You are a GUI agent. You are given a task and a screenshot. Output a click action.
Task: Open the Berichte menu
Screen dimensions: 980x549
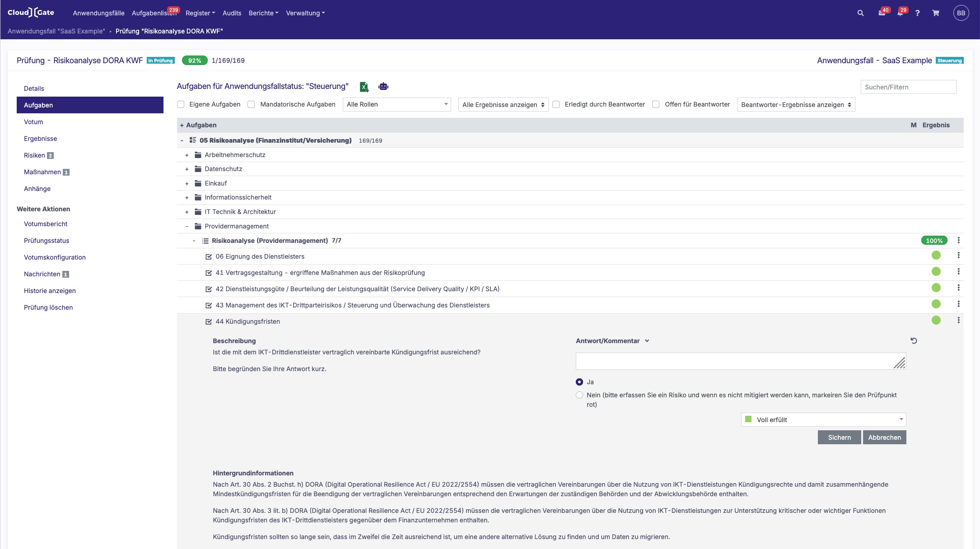pos(263,13)
